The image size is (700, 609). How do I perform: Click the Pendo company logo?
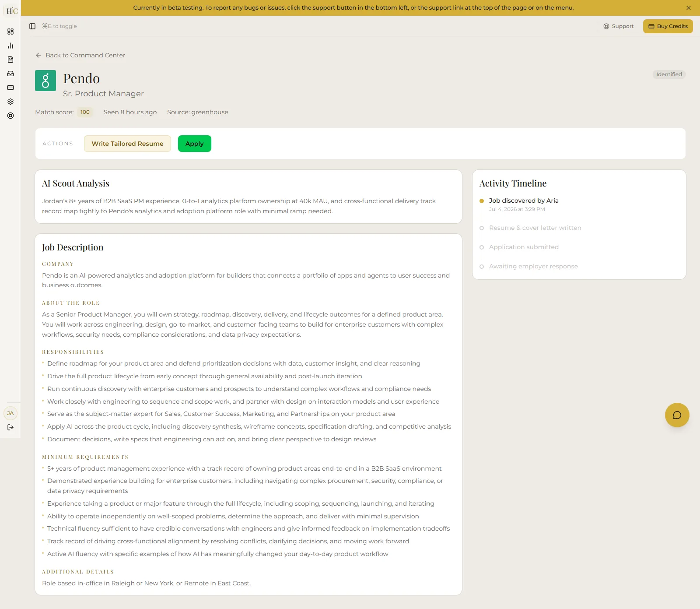point(45,81)
